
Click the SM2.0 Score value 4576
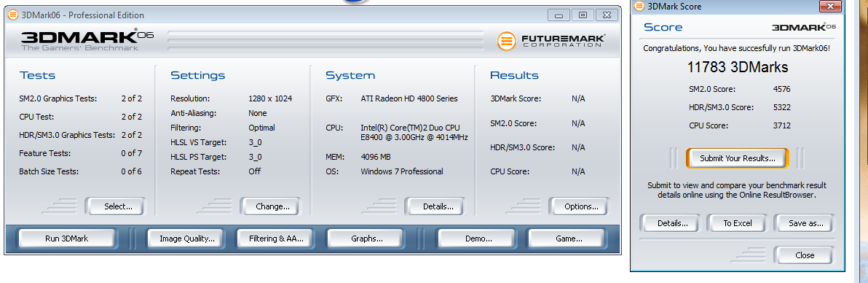click(781, 89)
